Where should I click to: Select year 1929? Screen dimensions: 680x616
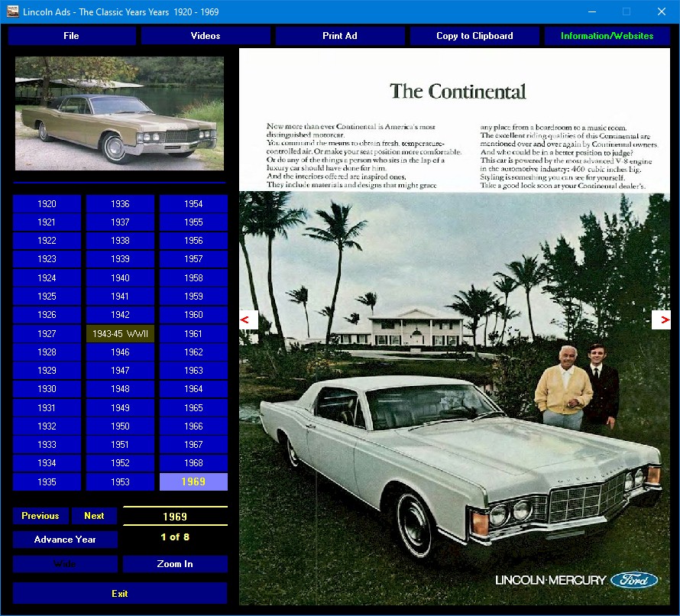pos(47,371)
